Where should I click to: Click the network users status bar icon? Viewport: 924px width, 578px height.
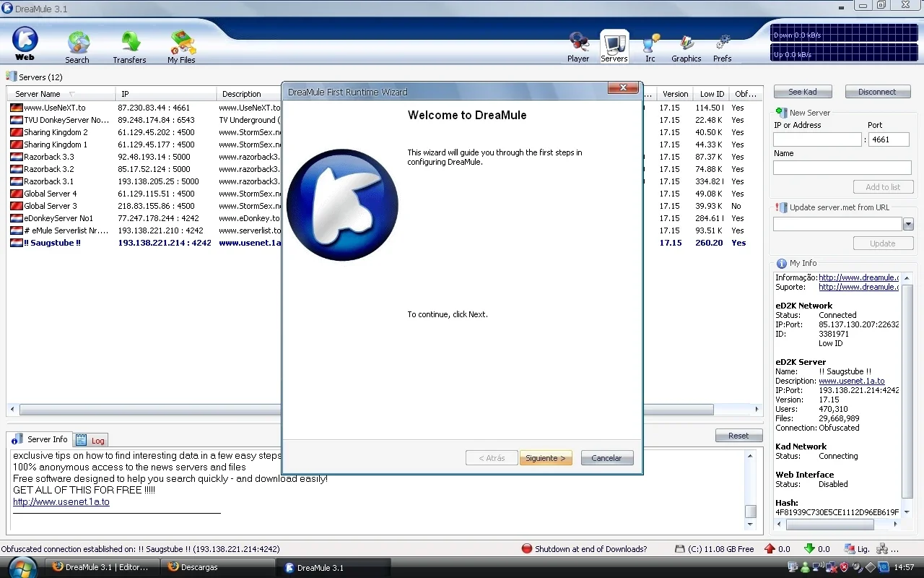pos(882,548)
